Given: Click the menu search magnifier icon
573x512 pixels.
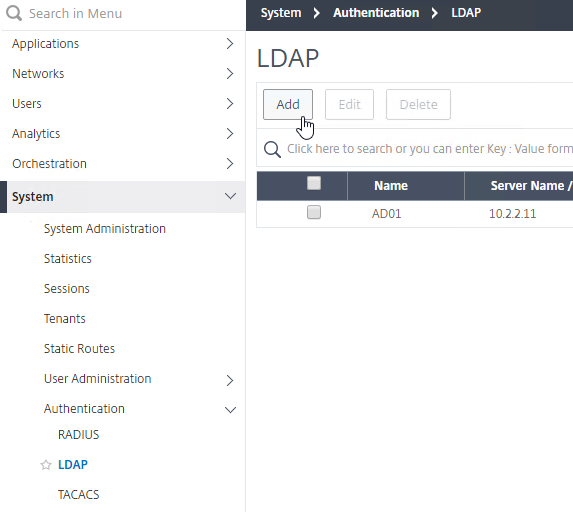Looking at the screenshot, I should pos(14,14).
